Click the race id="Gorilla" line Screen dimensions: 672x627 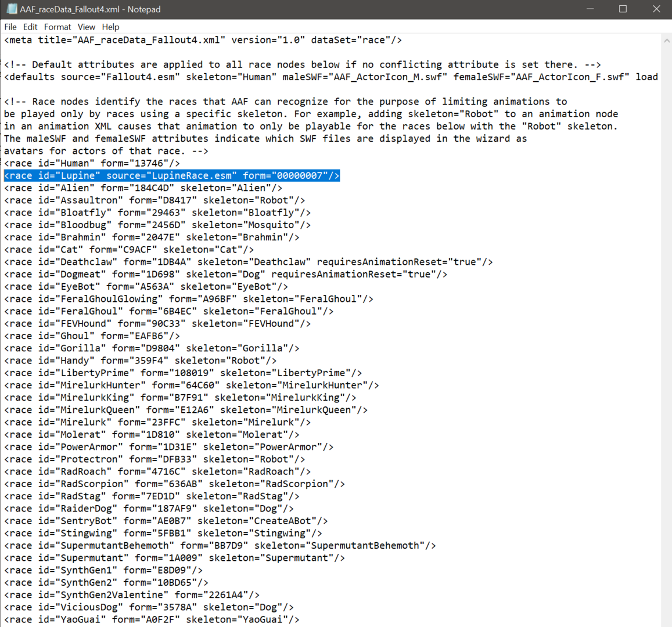[152, 348]
